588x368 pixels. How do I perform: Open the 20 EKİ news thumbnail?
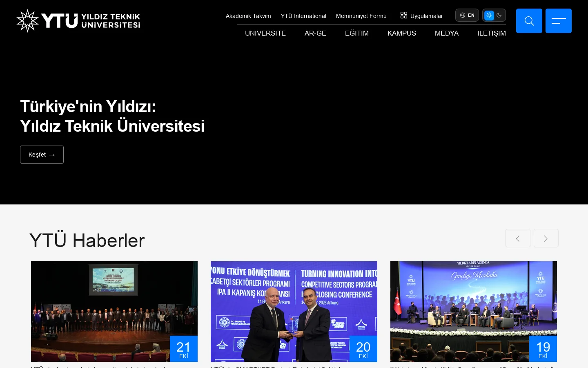[294, 312]
